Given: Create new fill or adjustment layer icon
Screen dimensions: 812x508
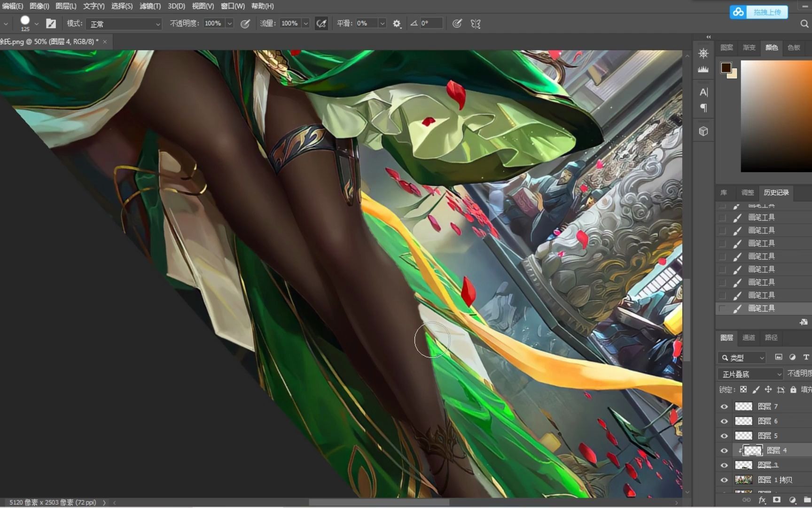Looking at the screenshot, I should point(792,500).
